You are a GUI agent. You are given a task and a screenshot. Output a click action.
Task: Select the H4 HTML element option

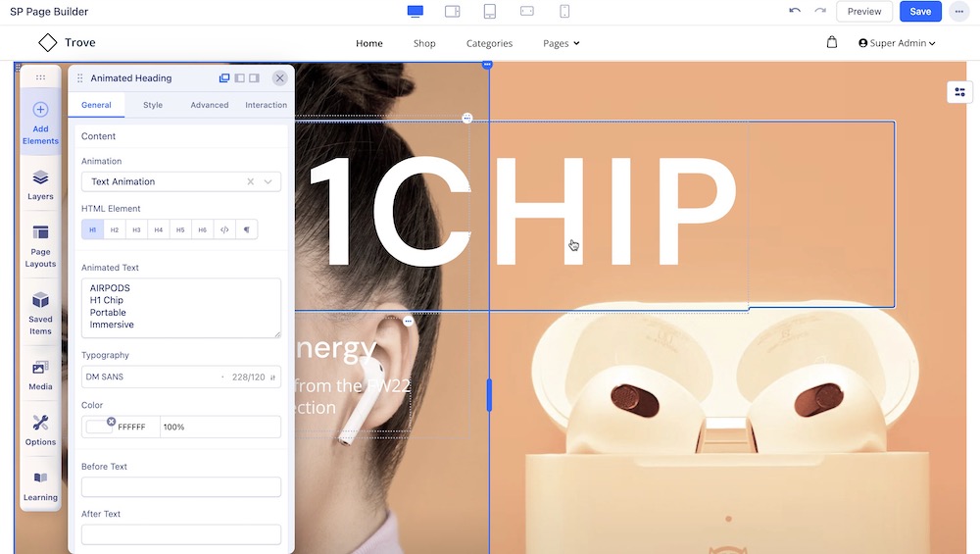(158, 229)
